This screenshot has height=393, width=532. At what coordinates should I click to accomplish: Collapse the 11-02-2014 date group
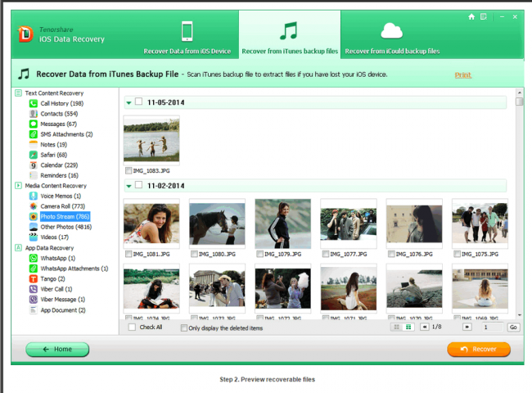point(129,186)
